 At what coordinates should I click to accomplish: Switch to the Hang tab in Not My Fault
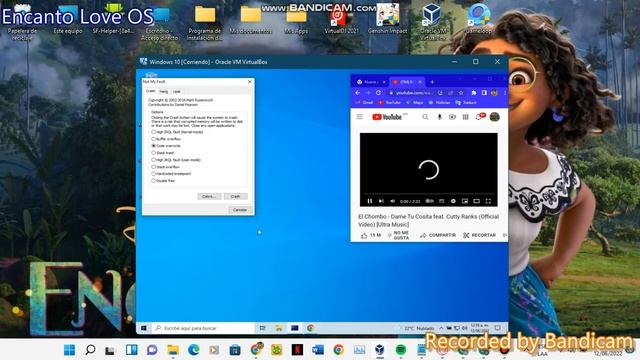click(x=164, y=91)
